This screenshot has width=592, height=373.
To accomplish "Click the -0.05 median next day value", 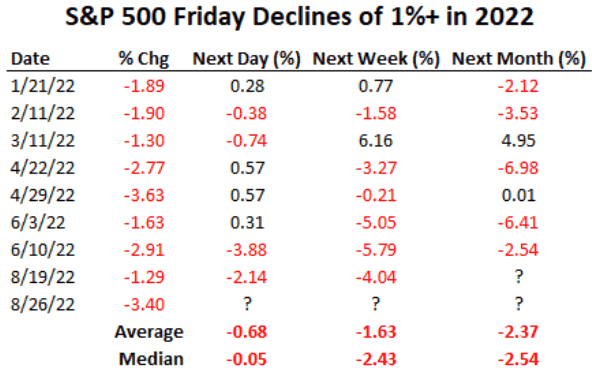I will point(247,359).
